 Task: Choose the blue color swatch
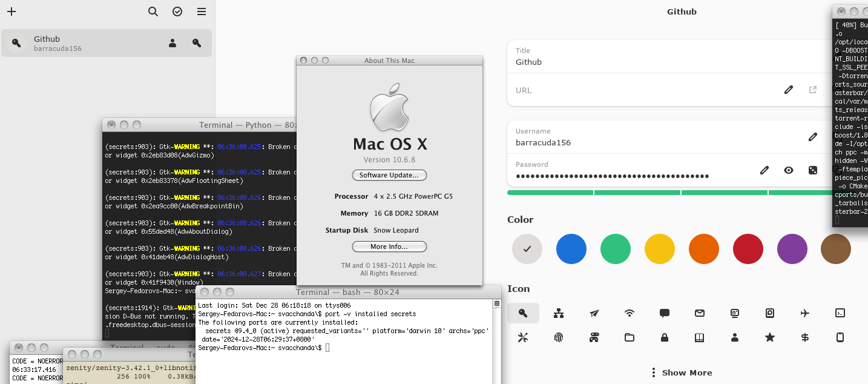click(x=571, y=249)
